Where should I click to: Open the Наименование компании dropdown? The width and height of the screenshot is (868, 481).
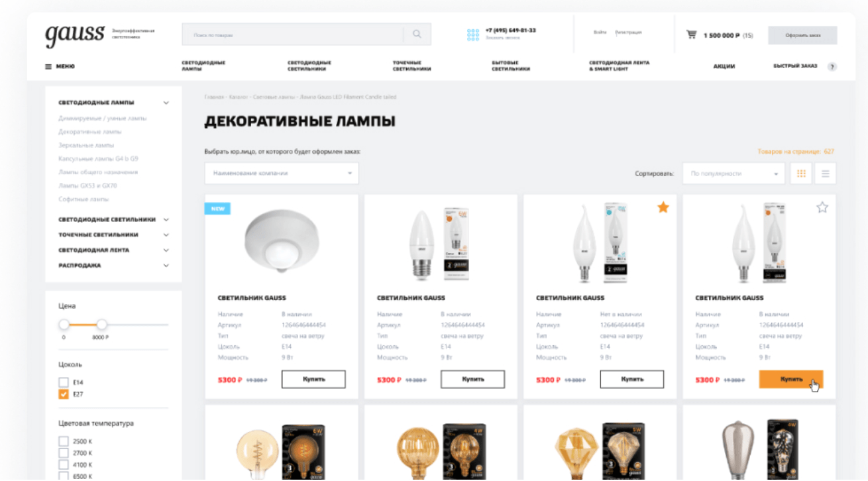[282, 174]
